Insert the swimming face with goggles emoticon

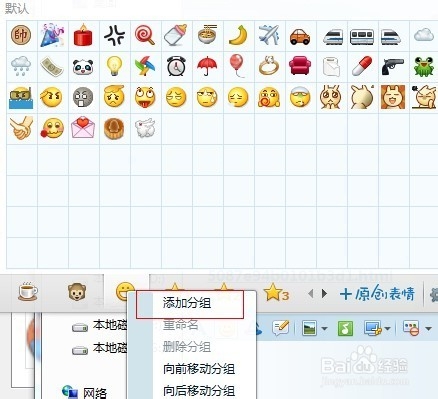pos(21,97)
